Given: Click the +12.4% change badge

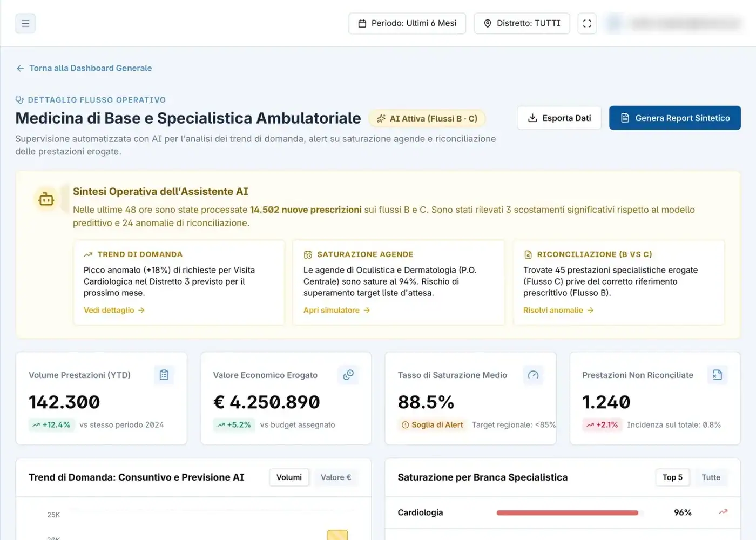Looking at the screenshot, I should click(x=51, y=425).
